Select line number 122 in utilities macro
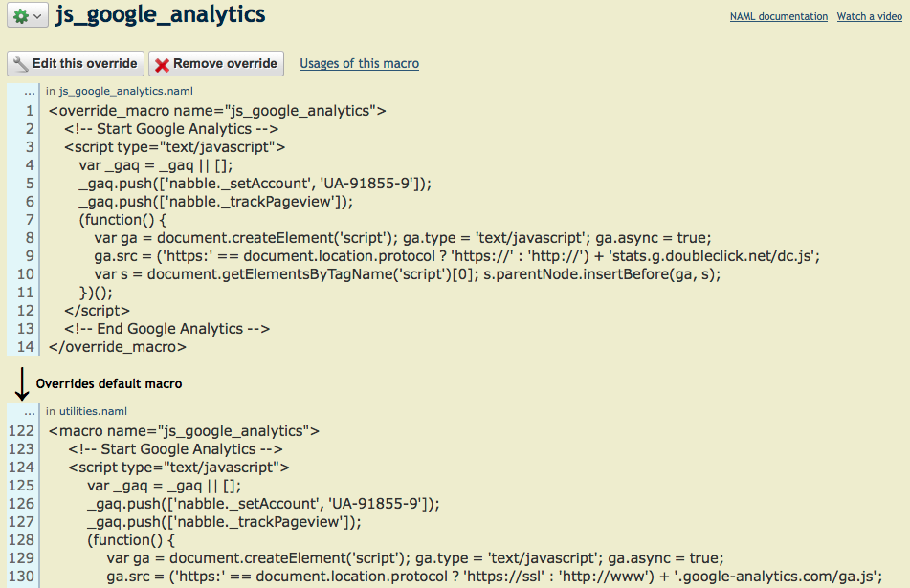The width and height of the screenshot is (910, 588). coord(21,431)
